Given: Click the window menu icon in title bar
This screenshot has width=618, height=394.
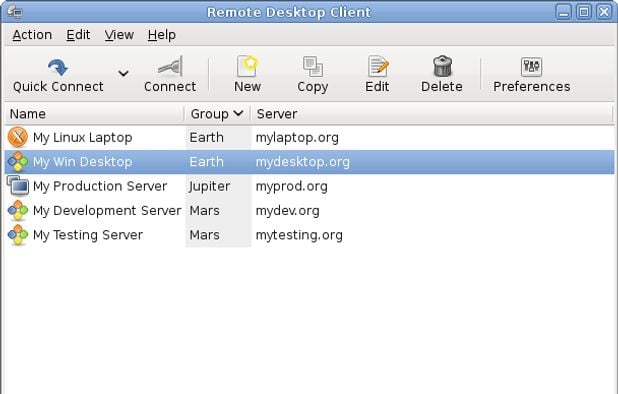Looking at the screenshot, I should (x=15, y=12).
